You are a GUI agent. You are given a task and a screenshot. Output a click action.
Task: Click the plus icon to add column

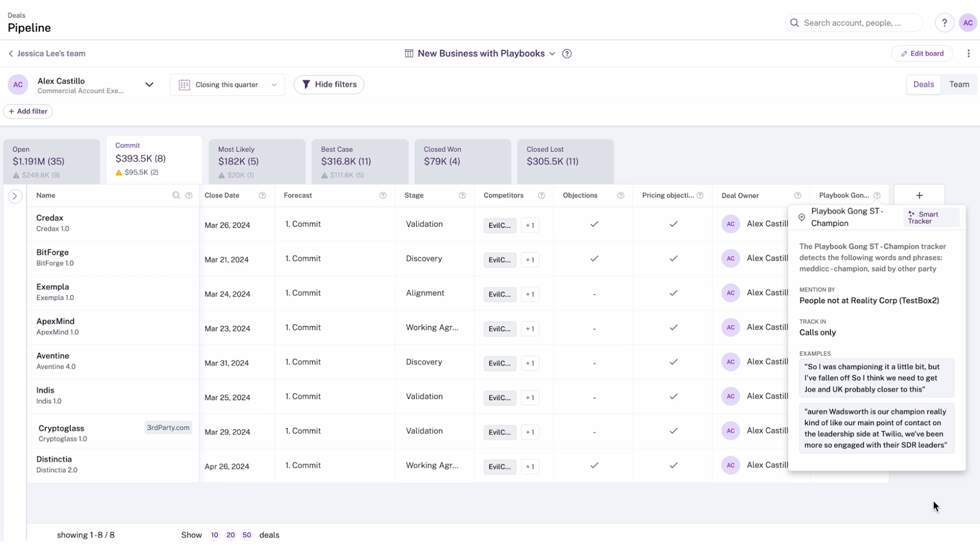pyautogui.click(x=919, y=195)
